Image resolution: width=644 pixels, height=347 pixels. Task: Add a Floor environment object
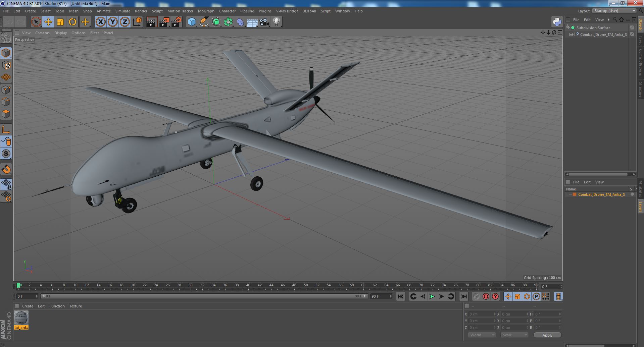[x=252, y=22]
